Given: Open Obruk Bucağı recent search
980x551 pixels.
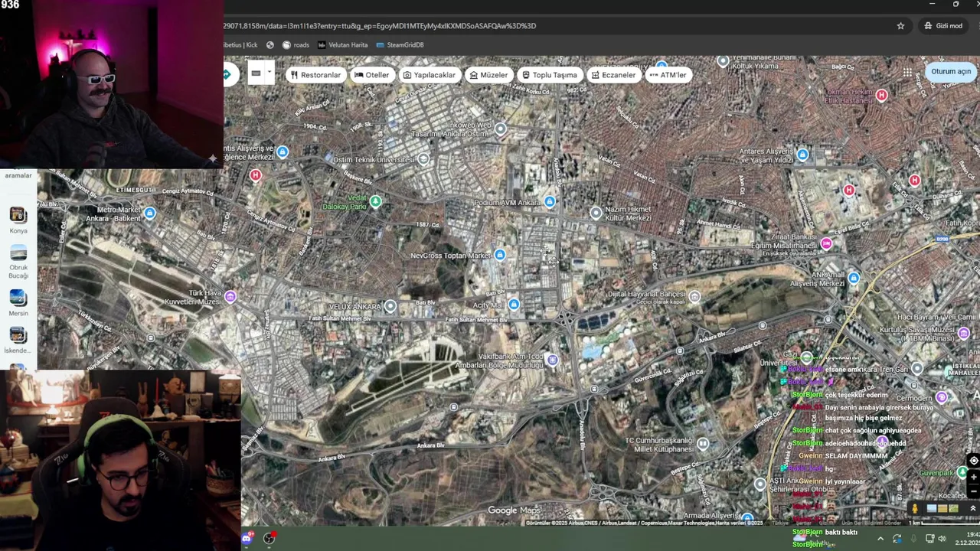Looking at the screenshot, I should point(18,262).
